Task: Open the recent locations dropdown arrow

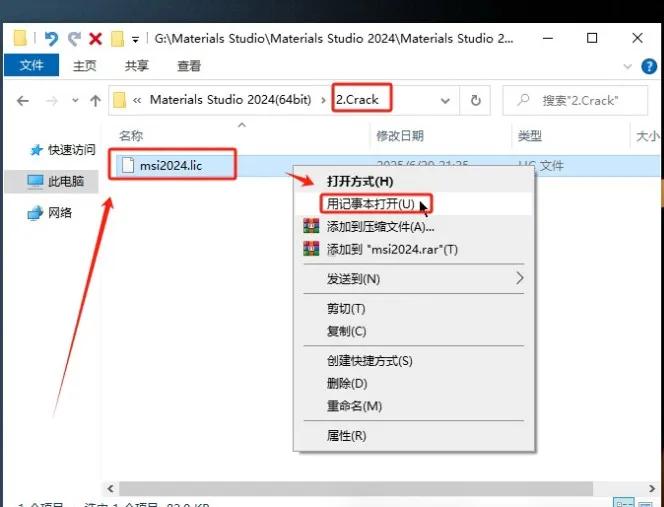Action: (x=75, y=101)
